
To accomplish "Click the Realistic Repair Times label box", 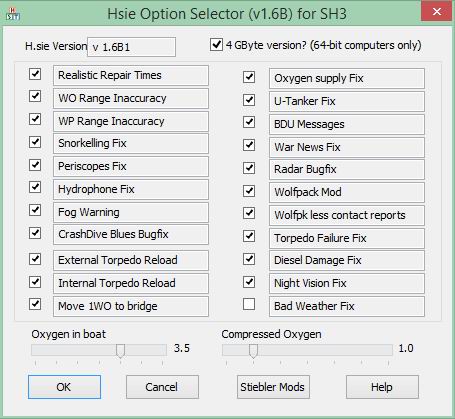I will tap(131, 76).
